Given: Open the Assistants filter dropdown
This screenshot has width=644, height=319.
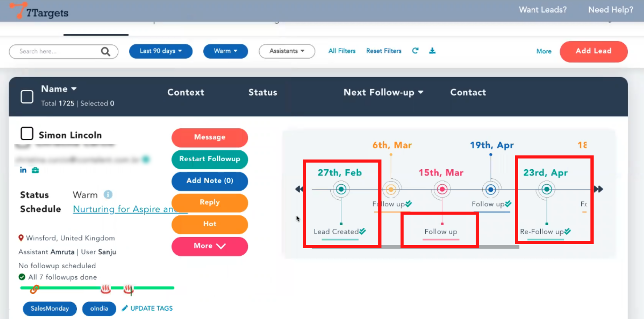Looking at the screenshot, I should point(287,51).
